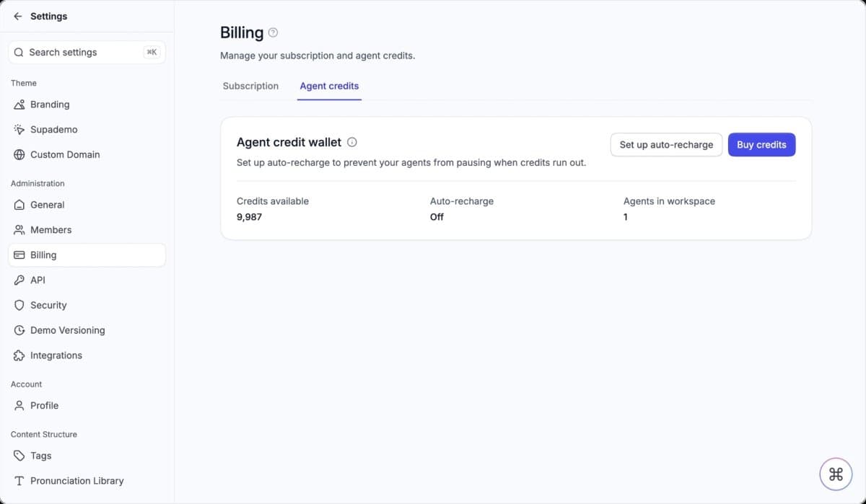The height and width of the screenshot is (504, 866).
Task: Click the Agent credit wallet heading
Action: pos(289,142)
